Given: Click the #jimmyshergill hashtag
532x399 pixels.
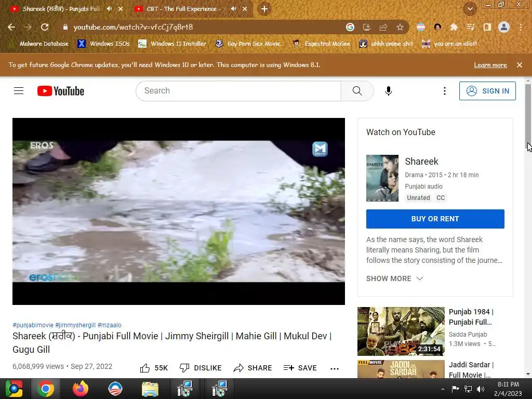Looking at the screenshot, I should click(75, 325).
